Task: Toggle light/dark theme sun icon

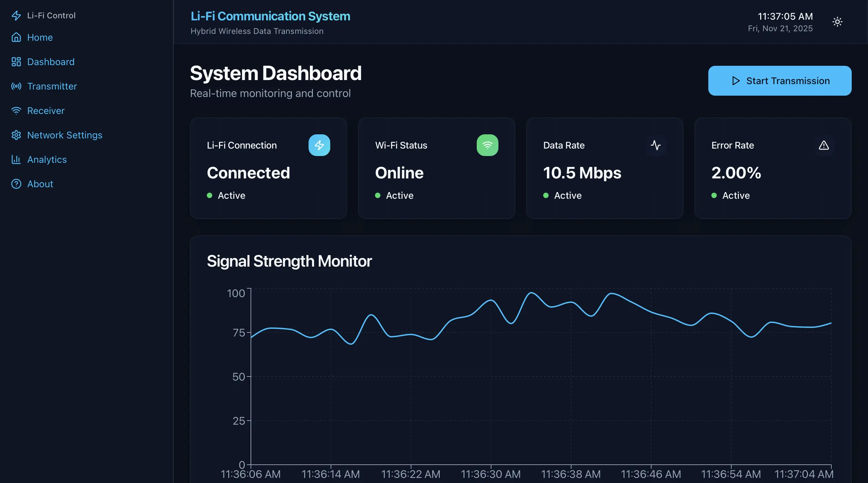Action: pos(837,22)
